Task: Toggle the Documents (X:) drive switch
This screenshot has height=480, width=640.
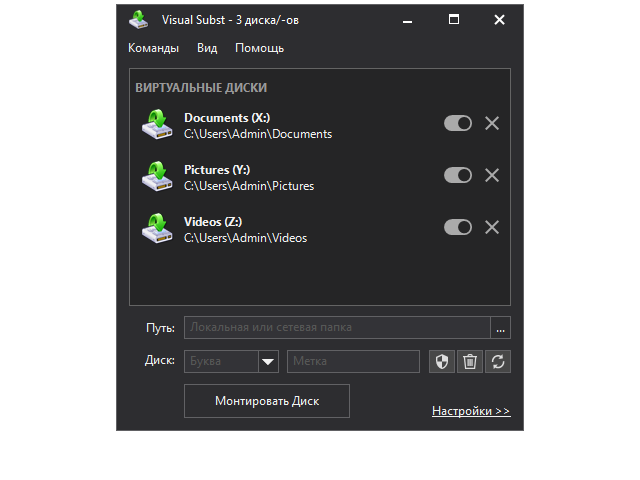Action: 458,123
